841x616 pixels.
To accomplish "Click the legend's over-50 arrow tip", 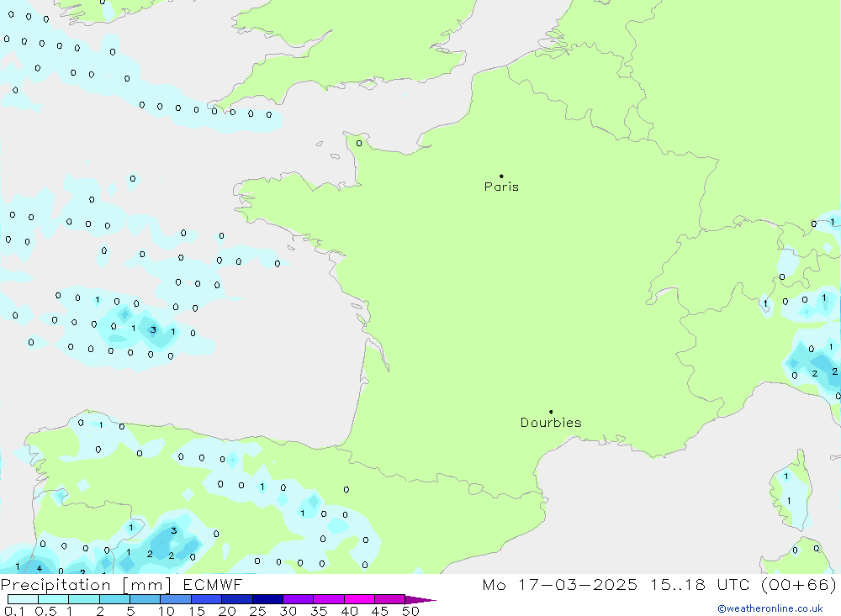I will pos(421,600).
